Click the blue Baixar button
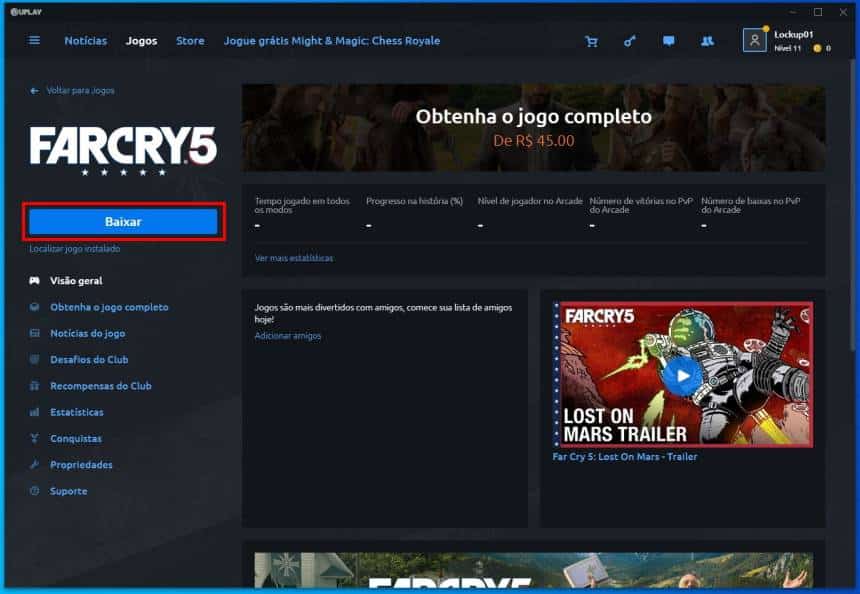The height and width of the screenshot is (594, 860). tap(123, 222)
